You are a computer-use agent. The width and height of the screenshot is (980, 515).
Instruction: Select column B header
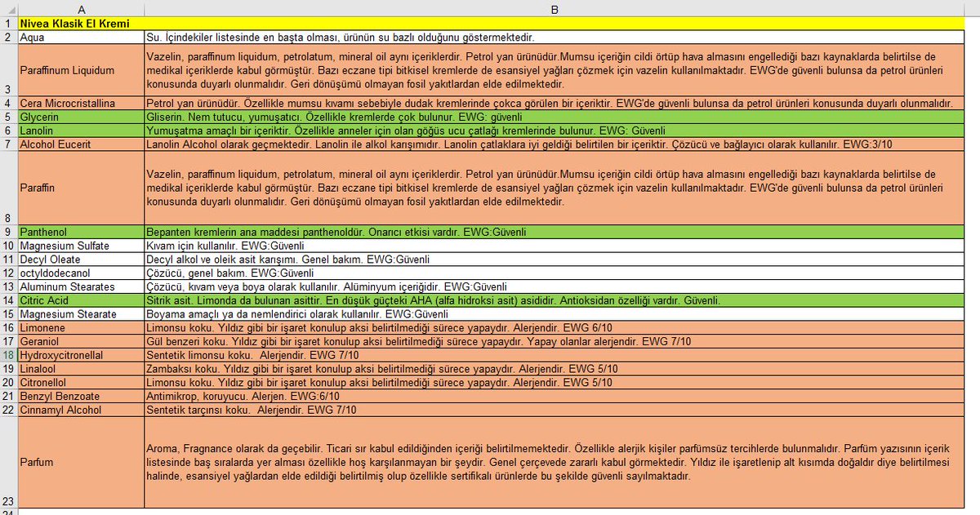tap(554, 9)
